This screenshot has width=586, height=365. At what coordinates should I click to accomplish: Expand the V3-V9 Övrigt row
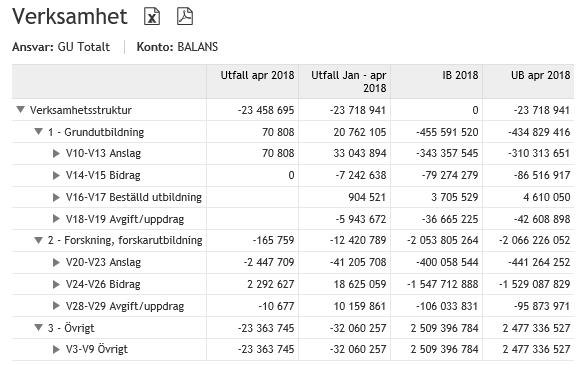pyautogui.click(x=56, y=349)
